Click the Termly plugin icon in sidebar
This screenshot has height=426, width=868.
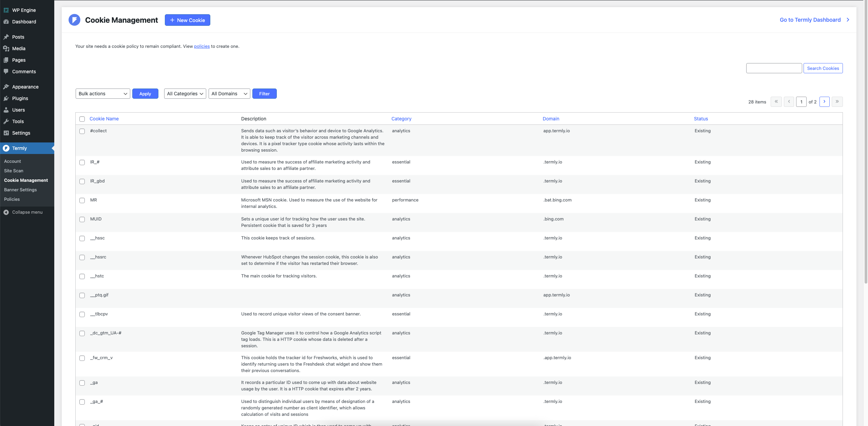pyautogui.click(x=7, y=148)
